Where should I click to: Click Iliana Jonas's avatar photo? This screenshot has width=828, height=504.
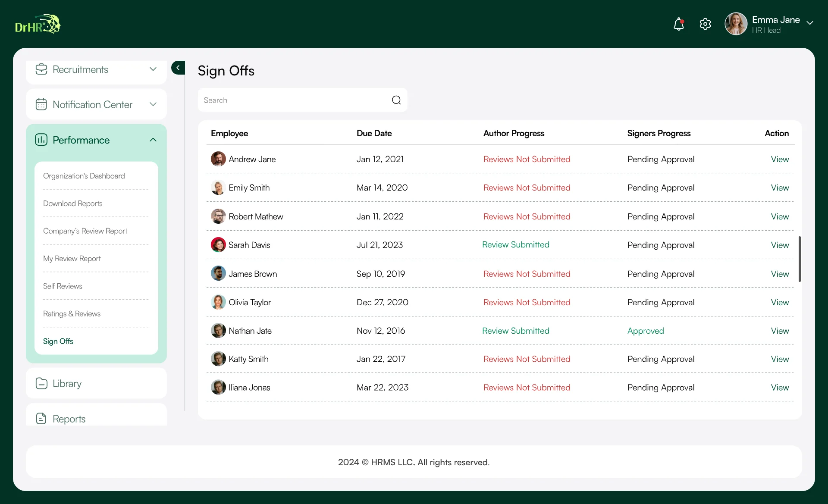pyautogui.click(x=218, y=387)
